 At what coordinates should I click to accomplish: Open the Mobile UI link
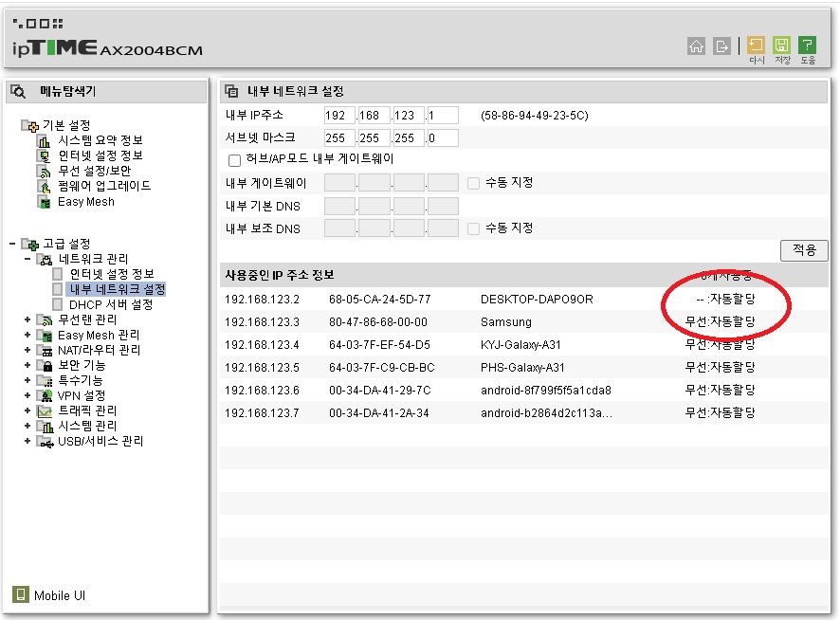click(x=60, y=596)
